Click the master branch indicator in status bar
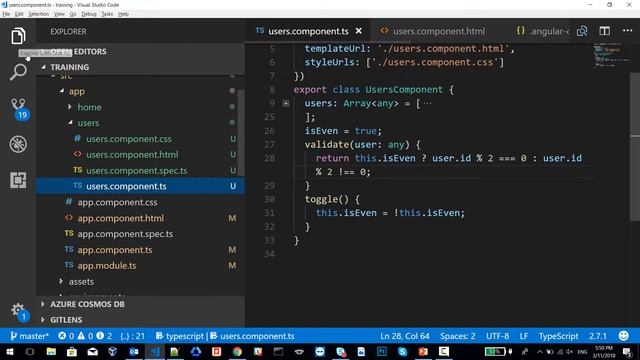Viewport: 640px width, 360px height. tap(29, 336)
